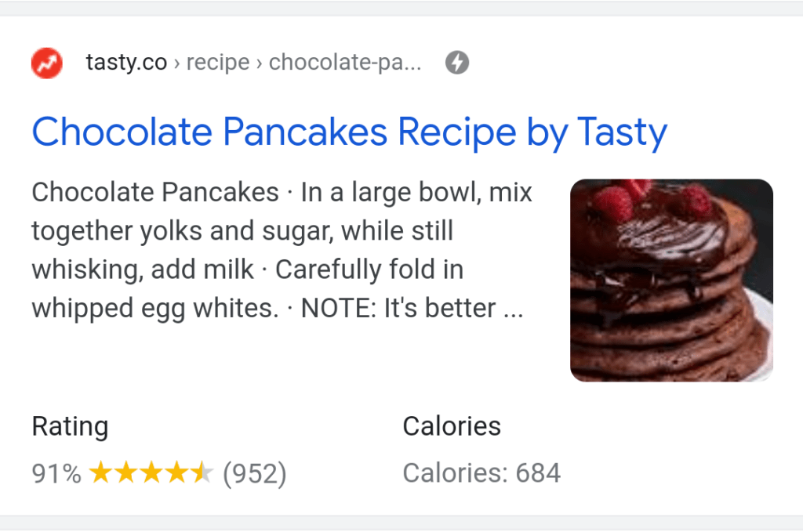The width and height of the screenshot is (803, 532).
Task: Click the (952) review count
Action: (x=255, y=473)
